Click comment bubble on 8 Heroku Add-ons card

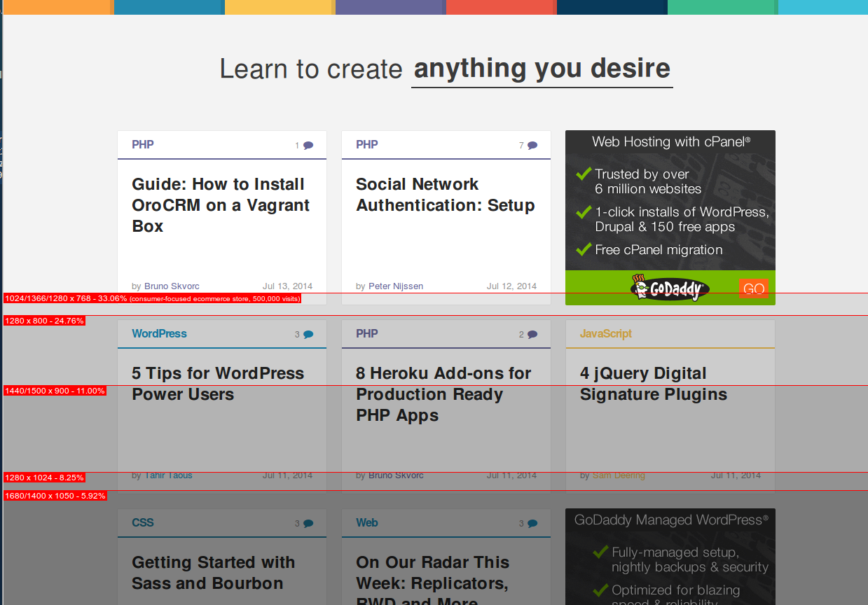coord(532,335)
